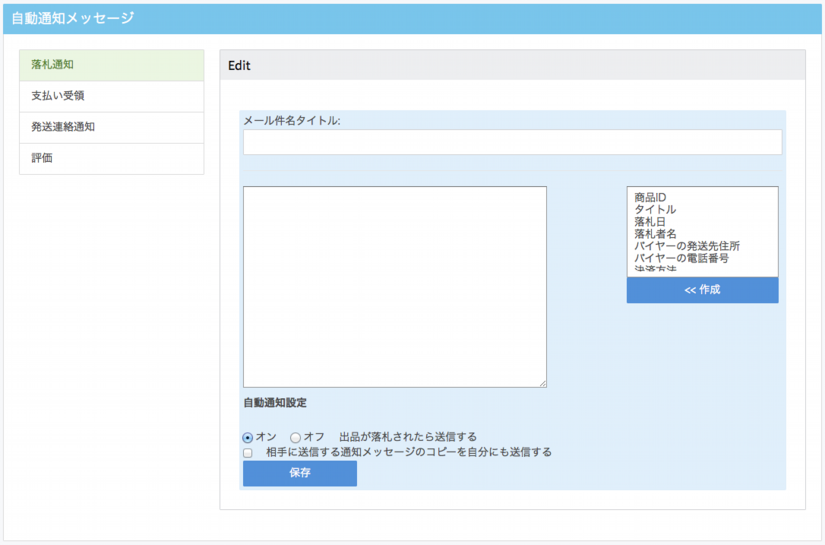Go to the 評価 section
The image size is (825, 545).
coord(110,158)
